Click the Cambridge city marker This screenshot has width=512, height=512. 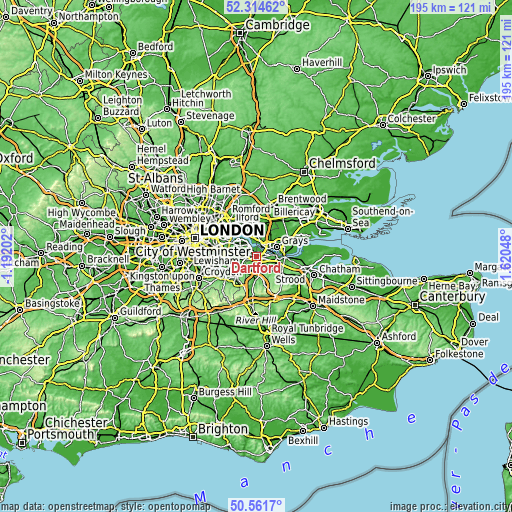(240, 33)
